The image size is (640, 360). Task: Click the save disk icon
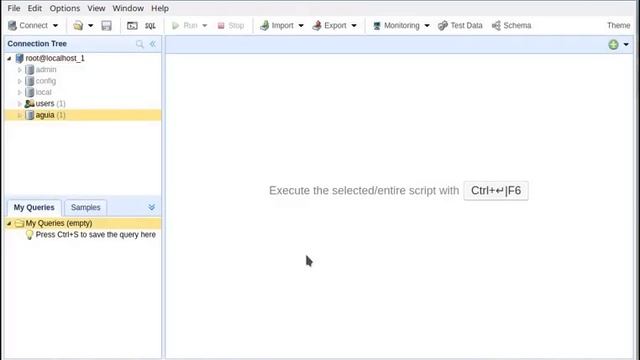pyautogui.click(x=107, y=25)
